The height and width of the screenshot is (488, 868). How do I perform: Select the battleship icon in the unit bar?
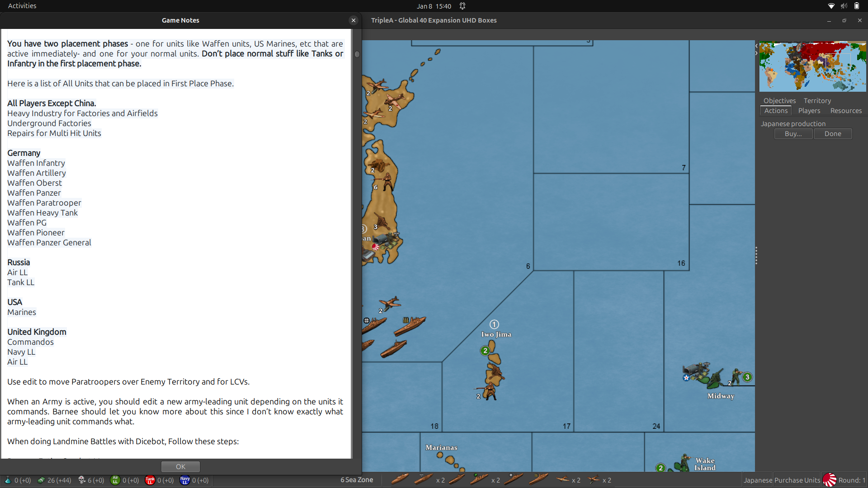coord(400,480)
